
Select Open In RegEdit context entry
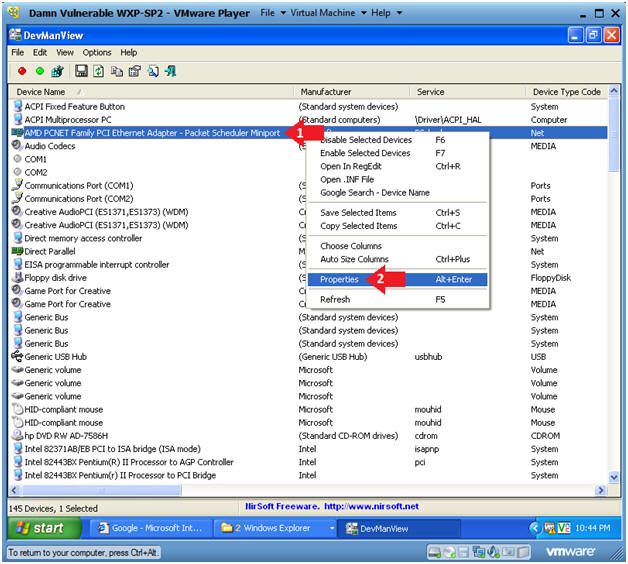[x=397, y=166]
